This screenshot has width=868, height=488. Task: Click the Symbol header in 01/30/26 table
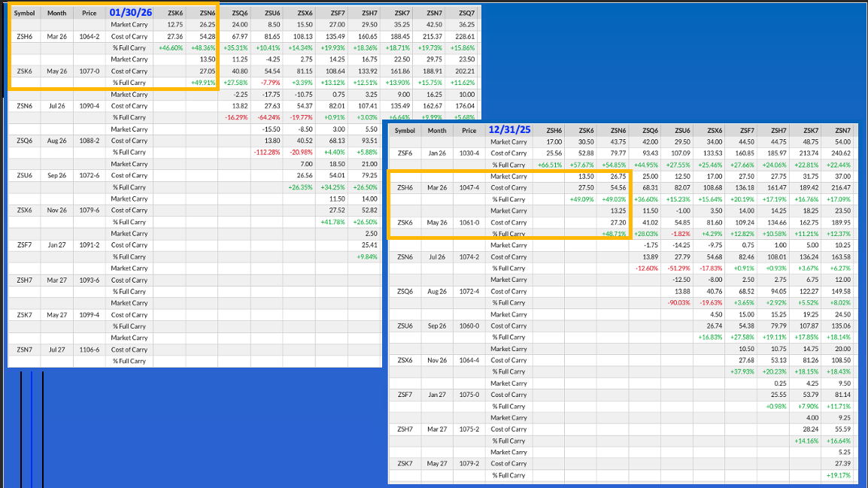[x=24, y=14]
